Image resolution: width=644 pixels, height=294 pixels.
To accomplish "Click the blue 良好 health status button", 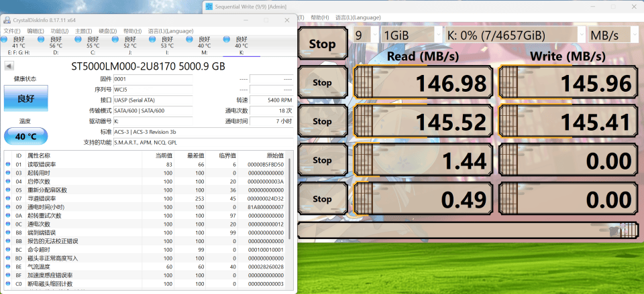I will (26, 98).
